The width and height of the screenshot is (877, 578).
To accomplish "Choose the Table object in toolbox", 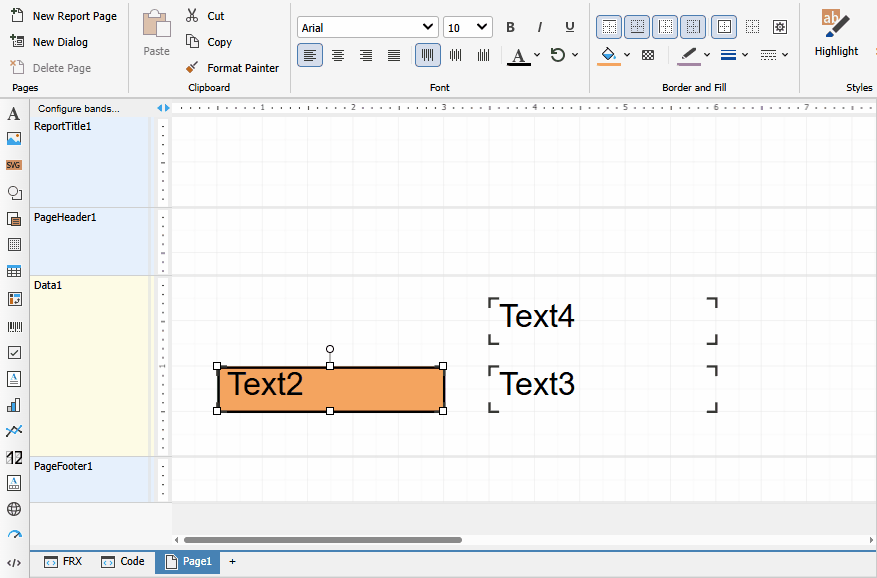I will pos(14,272).
